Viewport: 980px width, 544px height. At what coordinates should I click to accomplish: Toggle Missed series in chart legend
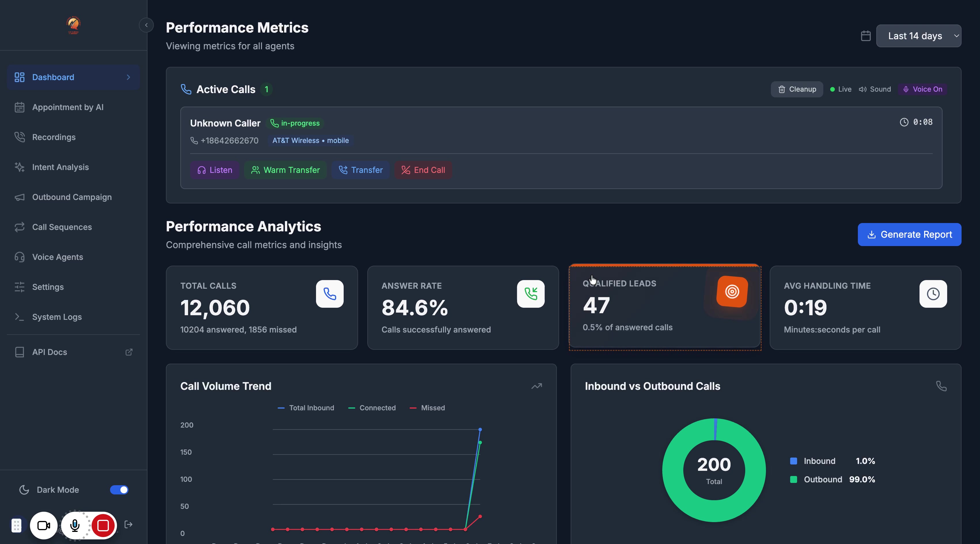(x=427, y=408)
